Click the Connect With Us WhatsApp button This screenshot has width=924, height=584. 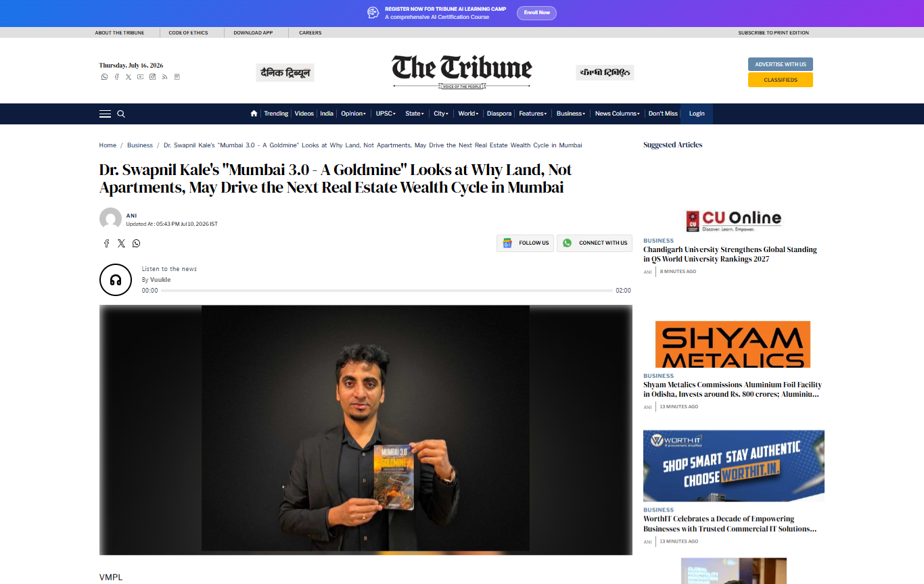[595, 243]
